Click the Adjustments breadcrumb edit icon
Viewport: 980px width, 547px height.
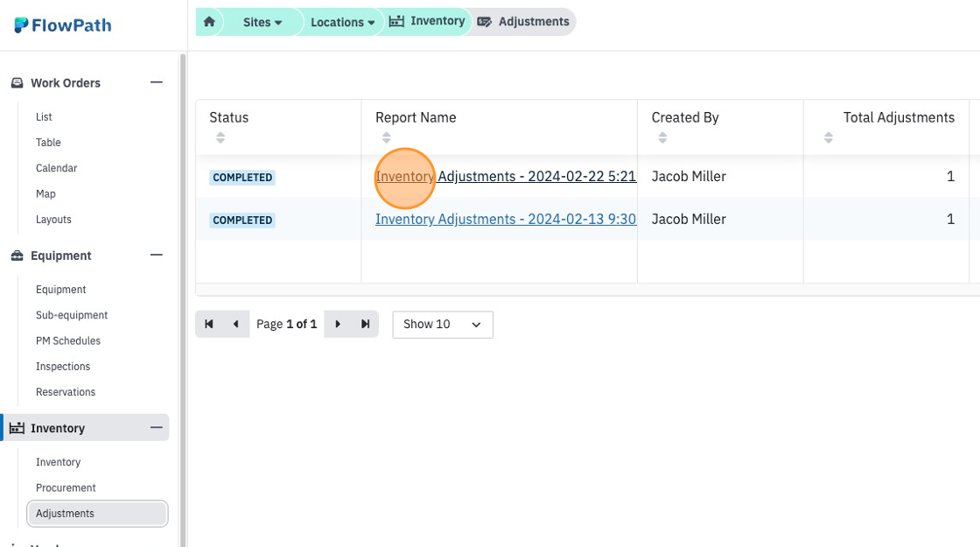[485, 22]
